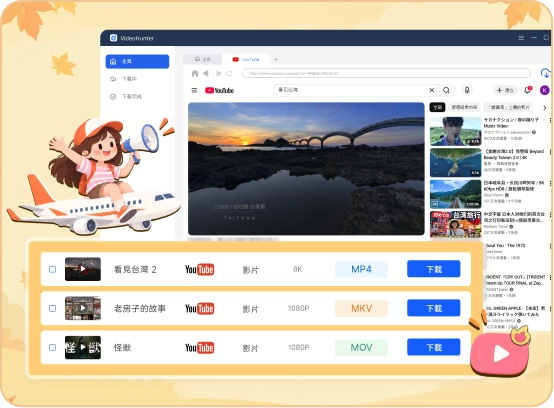
Task: Open the Taiwan travel night market thumbnail
Action: (x=455, y=224)
